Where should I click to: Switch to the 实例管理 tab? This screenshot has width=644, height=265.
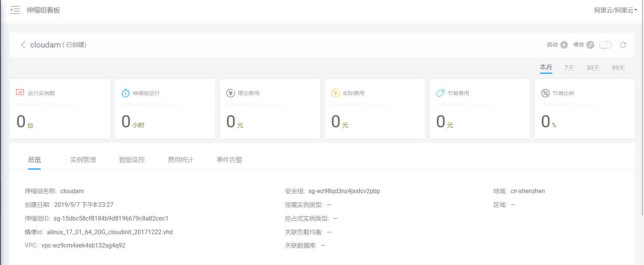(x=83, y=160)
